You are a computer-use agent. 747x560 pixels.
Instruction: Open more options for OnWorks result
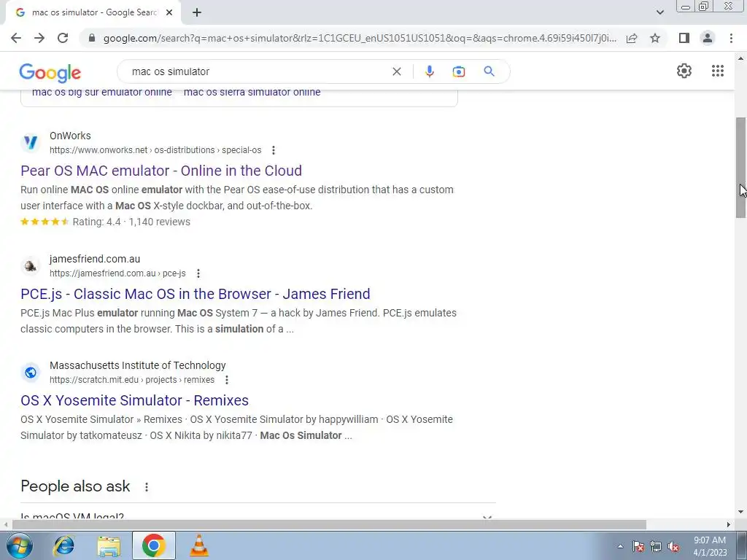(x=274, y=150)
